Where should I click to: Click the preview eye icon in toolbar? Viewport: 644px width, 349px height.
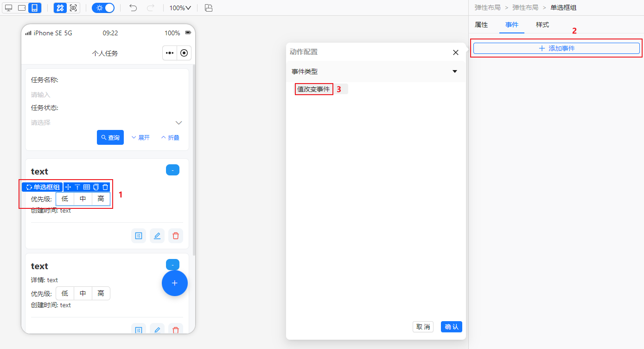(73, 8)
